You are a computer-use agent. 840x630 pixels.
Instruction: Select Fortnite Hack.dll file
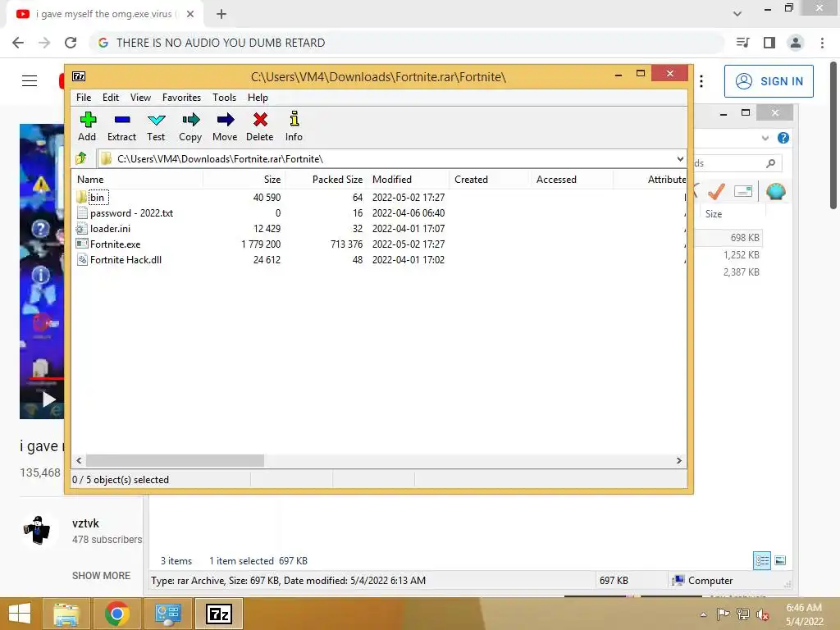[x=119, y=260]
